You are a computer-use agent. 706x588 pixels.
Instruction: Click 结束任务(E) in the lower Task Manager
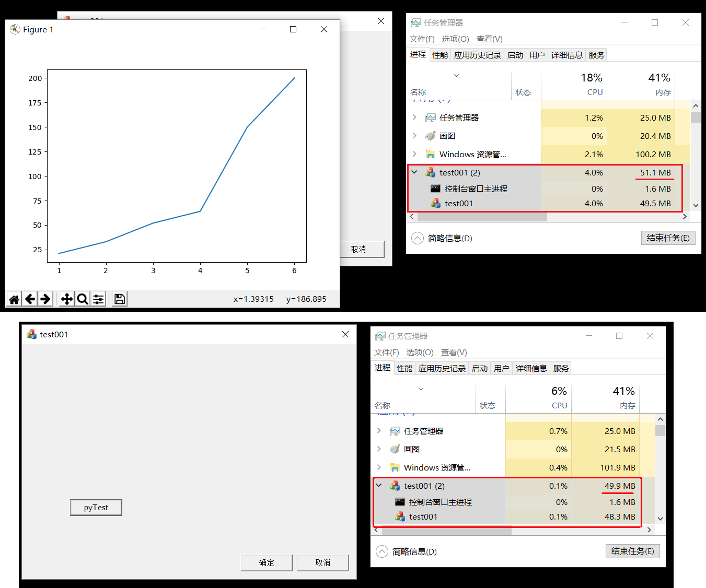click(633, 551)
